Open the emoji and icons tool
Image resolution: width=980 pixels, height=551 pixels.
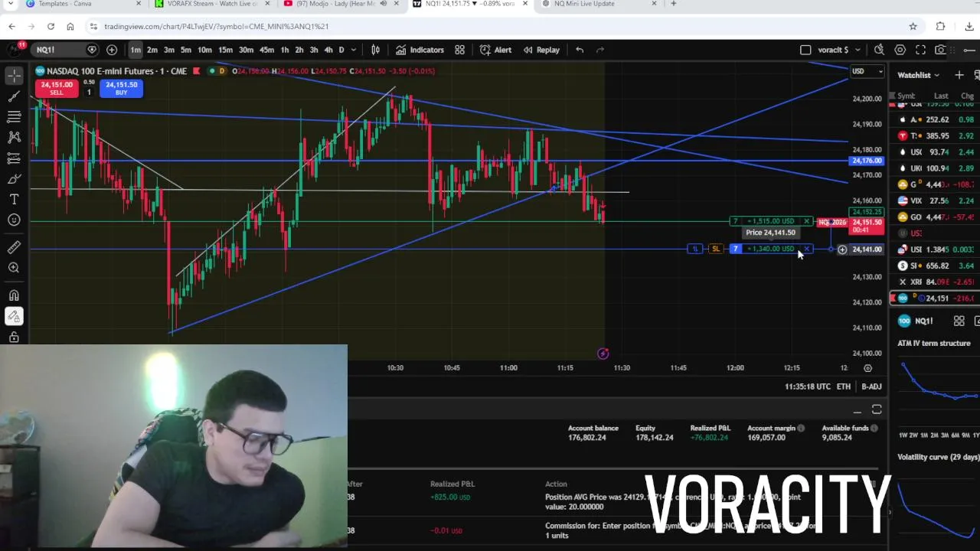14,220
